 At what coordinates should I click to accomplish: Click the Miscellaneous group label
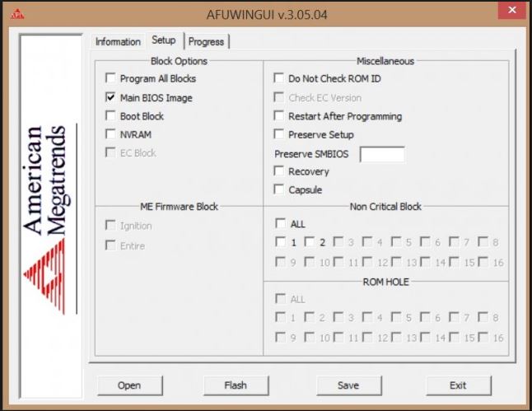(385, 61)
